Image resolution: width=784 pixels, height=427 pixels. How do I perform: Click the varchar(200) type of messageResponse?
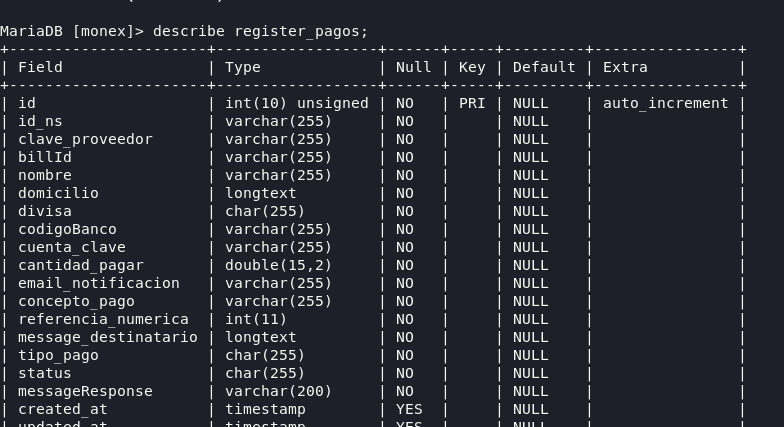pos(278,392)
